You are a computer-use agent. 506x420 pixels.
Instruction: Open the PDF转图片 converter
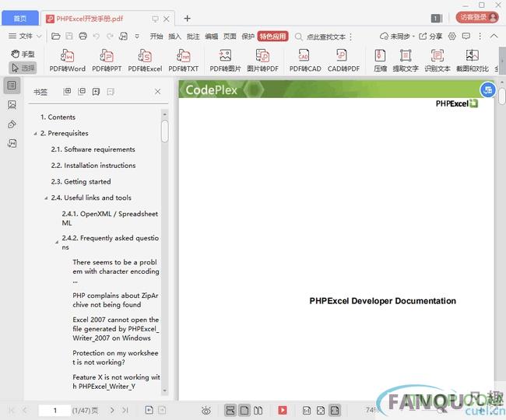pyautogui.click(x=225, y=60)
